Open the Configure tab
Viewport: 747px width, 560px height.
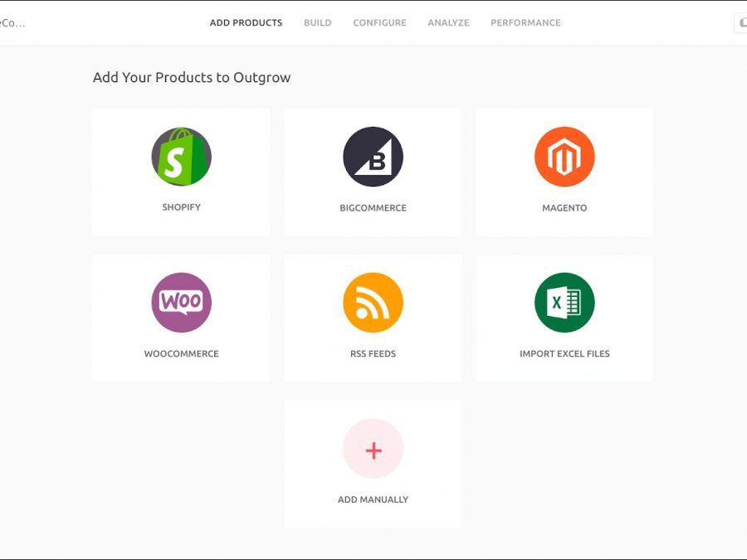[x=379, y=23]
